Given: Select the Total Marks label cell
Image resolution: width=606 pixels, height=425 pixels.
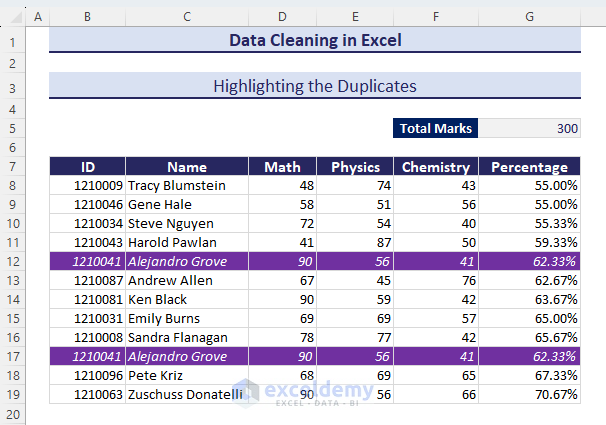Looking at the screenshot, I should point(435,128).
